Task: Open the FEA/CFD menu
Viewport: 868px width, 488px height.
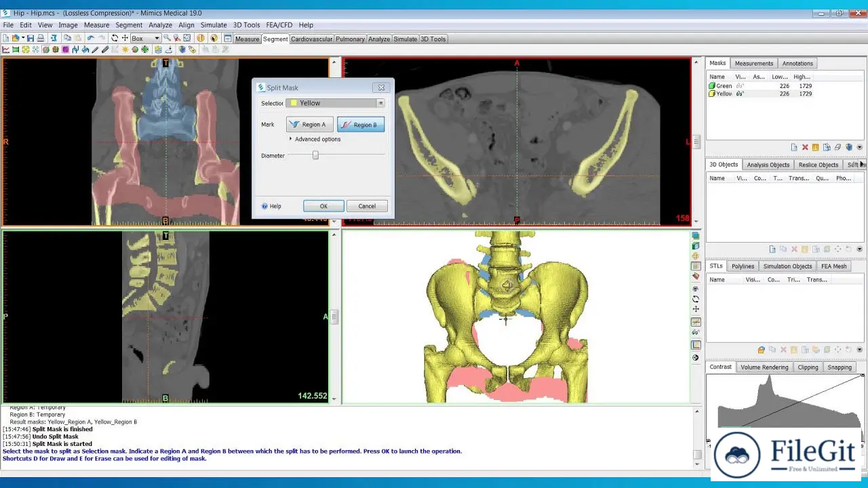Action: pos(279,25)
